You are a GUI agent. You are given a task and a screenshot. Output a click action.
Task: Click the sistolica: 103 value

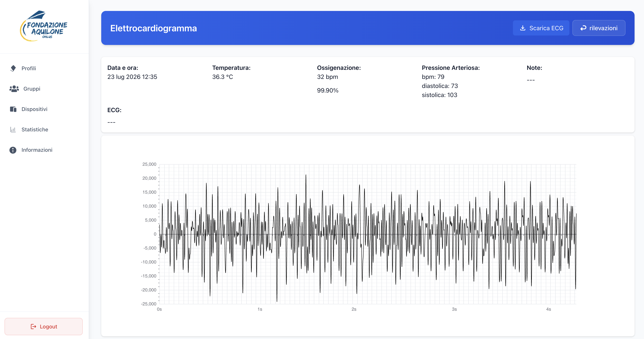[x=439, y=95]
